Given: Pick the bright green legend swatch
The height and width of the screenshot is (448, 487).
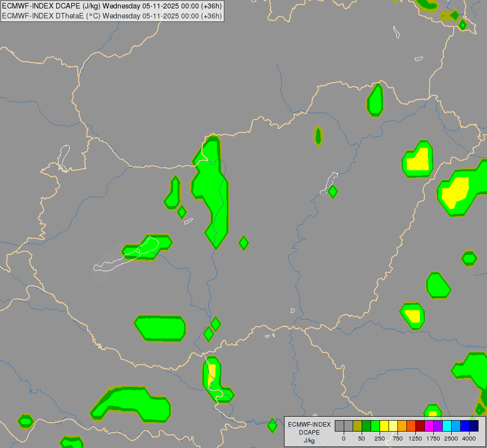Looking at the screenshot, I should [376, 426].
